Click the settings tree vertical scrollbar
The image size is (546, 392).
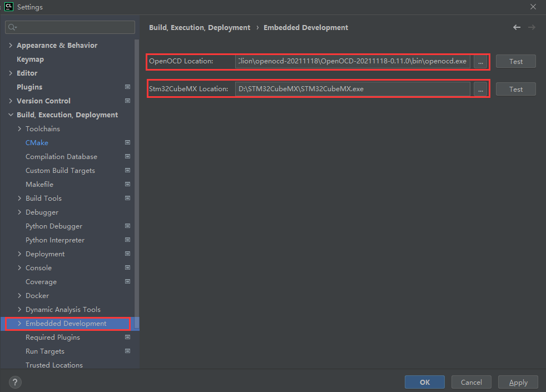coord(137,183)
